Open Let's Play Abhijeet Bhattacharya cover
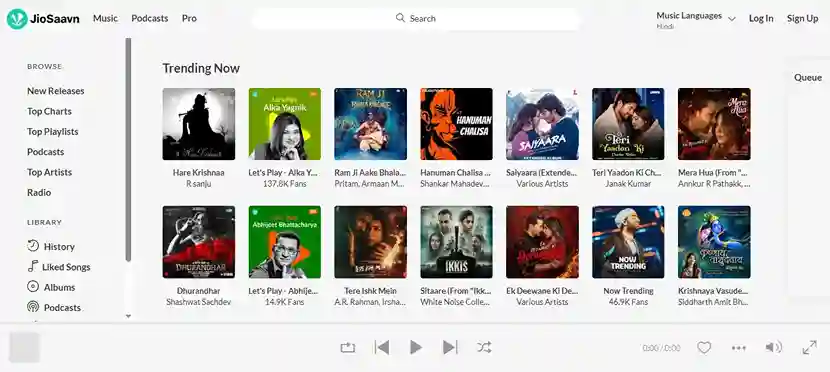Image resolution: width=830 pixels, height=372 pixels. [x=285, y=242]
